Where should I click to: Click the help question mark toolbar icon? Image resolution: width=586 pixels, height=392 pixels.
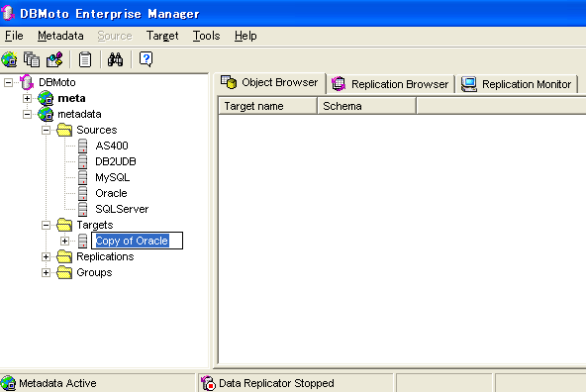pos(146,59)
